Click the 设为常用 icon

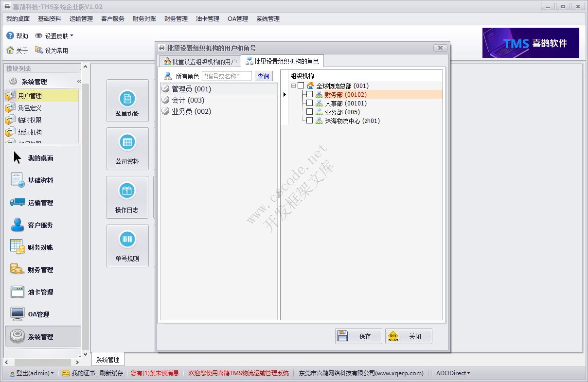coord(39,50)
